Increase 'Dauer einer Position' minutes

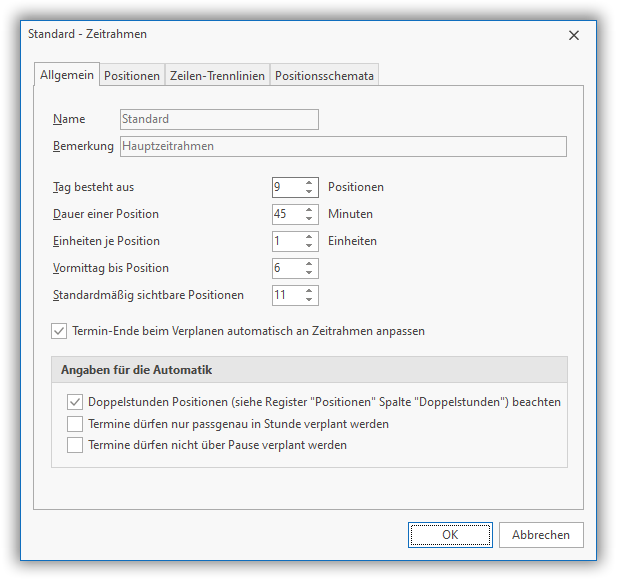coord(310,209)
